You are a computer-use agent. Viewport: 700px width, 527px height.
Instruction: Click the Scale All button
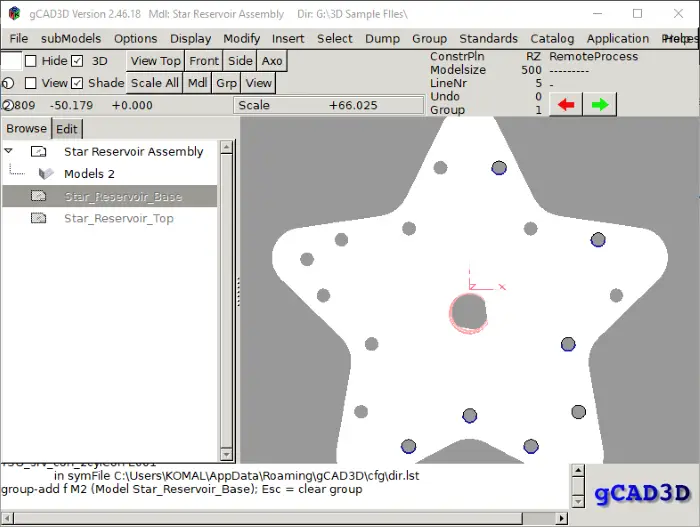[x=154, y=83]
